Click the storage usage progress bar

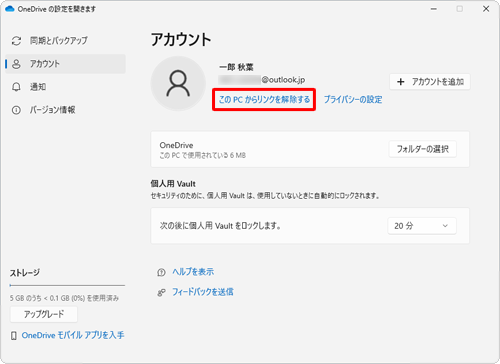click(x=67, y=285)
